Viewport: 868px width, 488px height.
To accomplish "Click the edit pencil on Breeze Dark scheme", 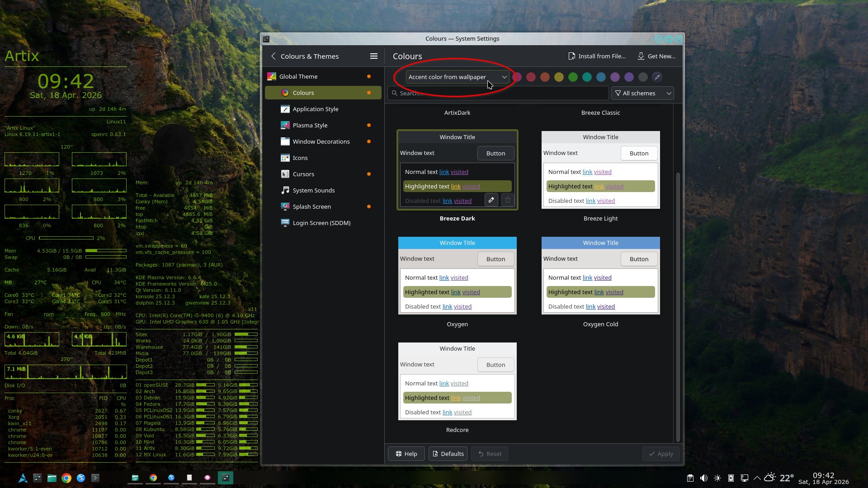I will click(x=491, y=200).
